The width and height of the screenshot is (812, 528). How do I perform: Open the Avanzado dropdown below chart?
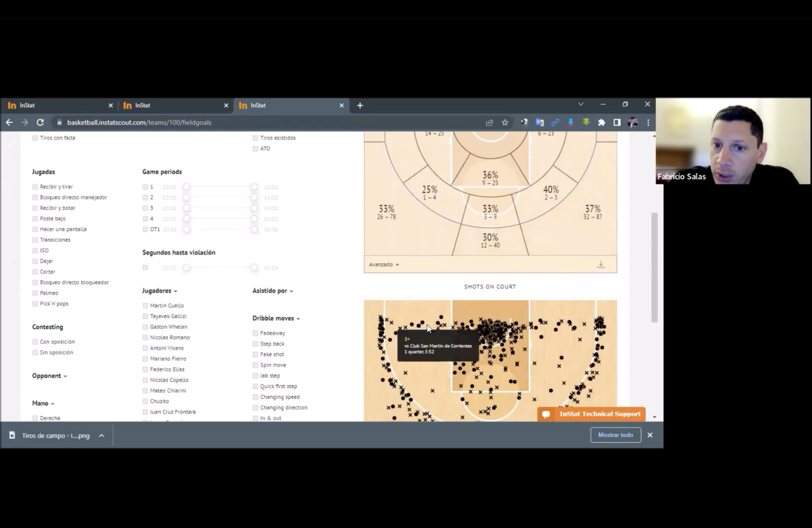[384, 264]
